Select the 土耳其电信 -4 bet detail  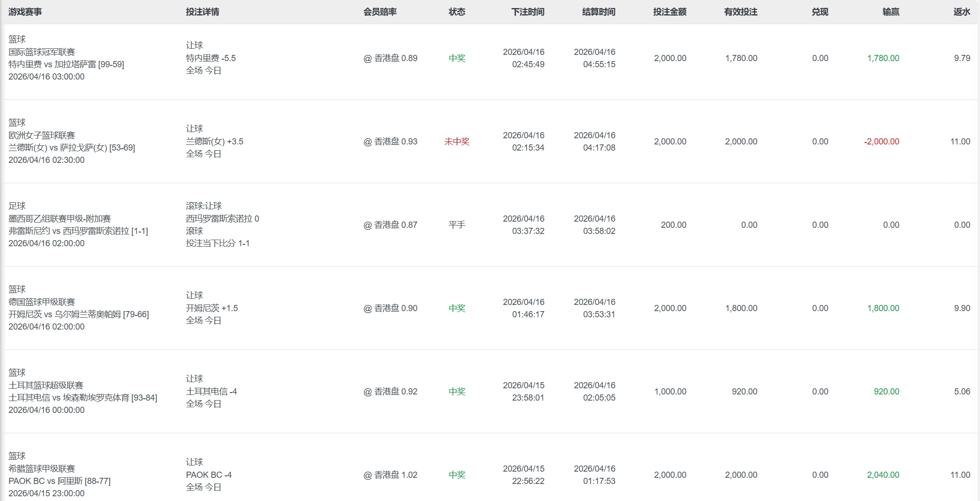[x=211, y=392]
